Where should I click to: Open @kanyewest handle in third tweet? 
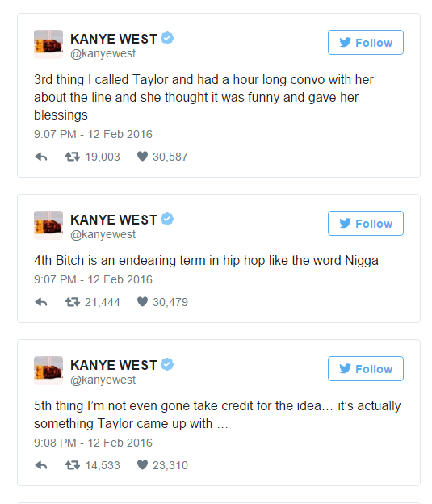tap(103, 380)
